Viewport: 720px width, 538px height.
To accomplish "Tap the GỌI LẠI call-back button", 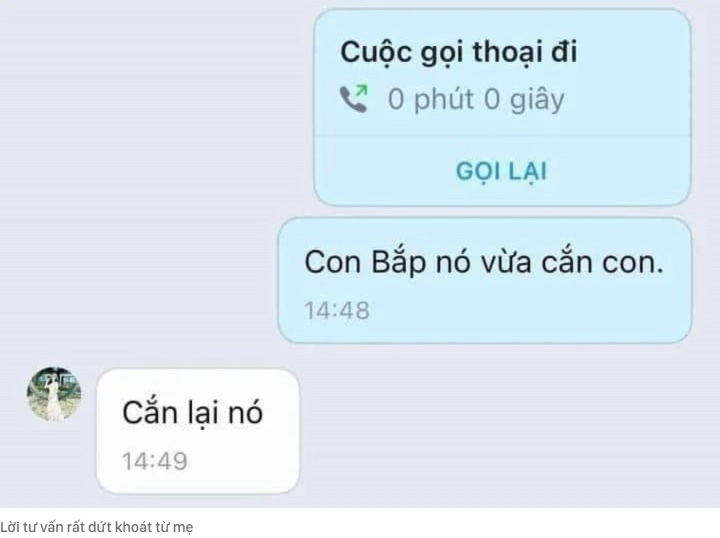I will point(501,171).
